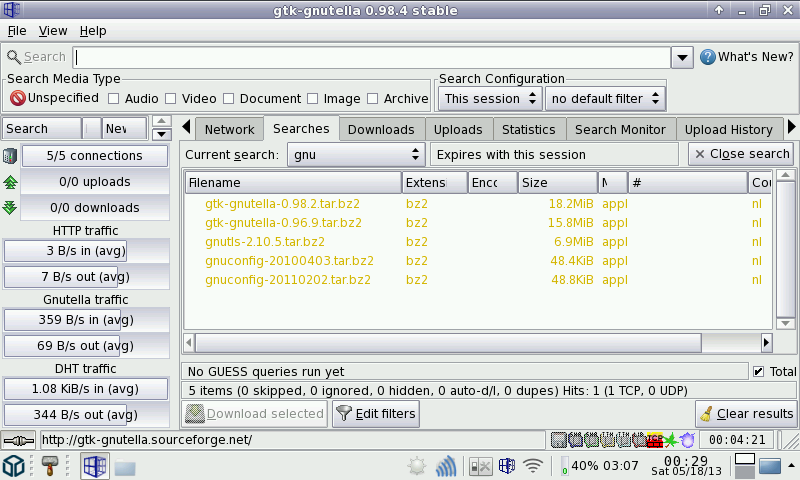Enable the Audio media type checkbox
800x480 pixels.
(x=114, y=99)
